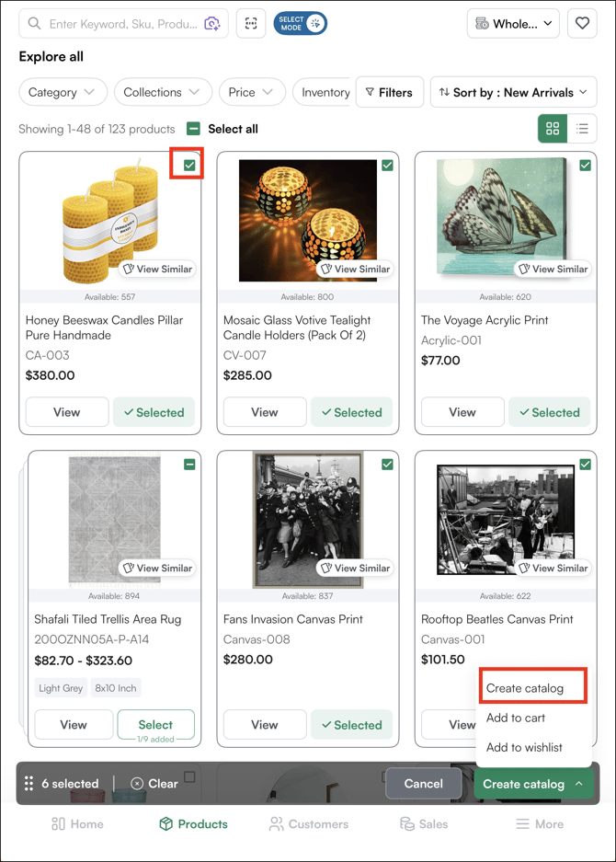Screen dimensions: 616x862
Task: Uncheck the Honey Beeswax Candles checkbox
Action: (189, 166)
